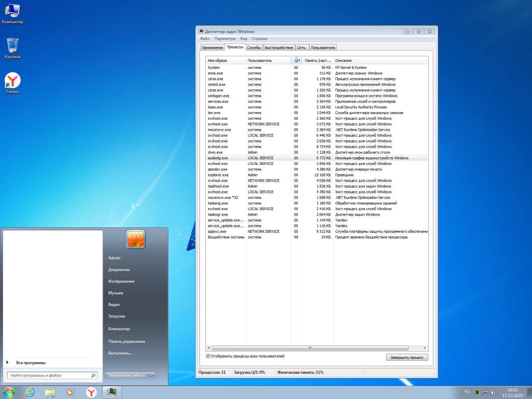Image resolution: width=532 pixels, height=399 pixels.
Task: Open Windows Media Player from taskbar
Action: (70, 392)
